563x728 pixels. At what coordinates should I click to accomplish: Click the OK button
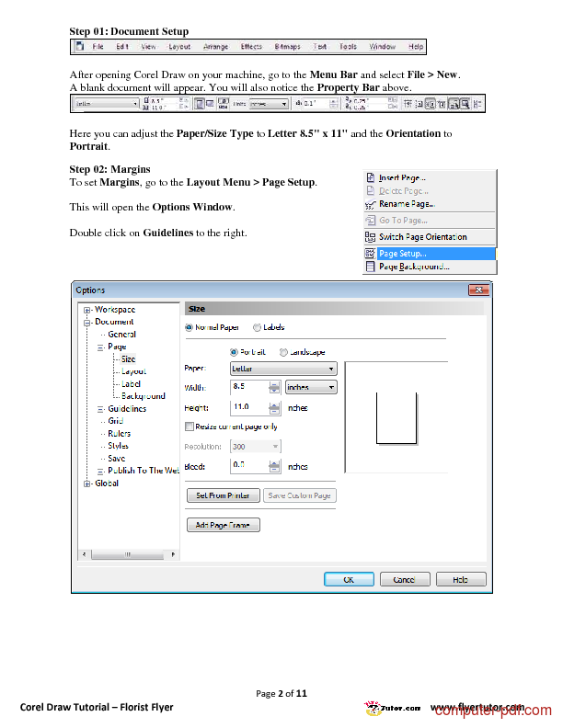pyautogui.click(x=349, y=579)
